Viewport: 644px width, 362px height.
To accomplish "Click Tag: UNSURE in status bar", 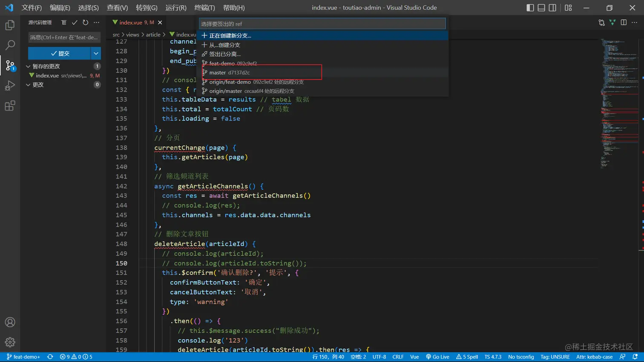I will pos(555,357).
